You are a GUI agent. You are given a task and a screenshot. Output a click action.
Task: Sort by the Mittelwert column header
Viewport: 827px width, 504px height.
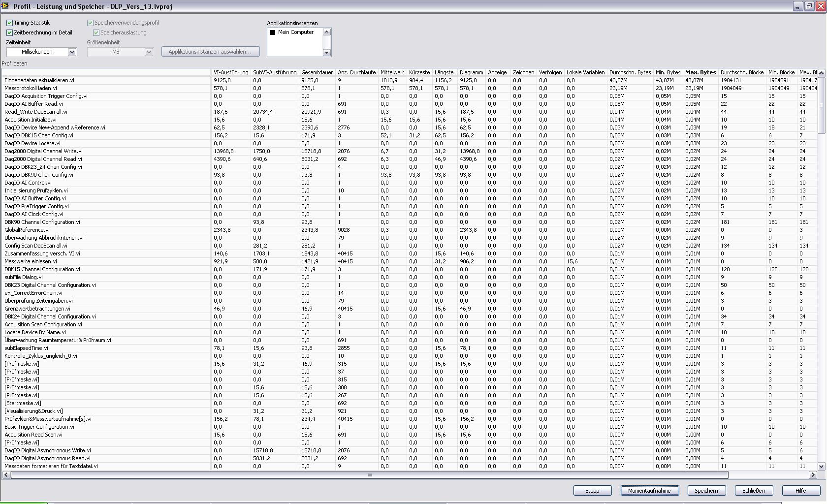tap(392, 72)
